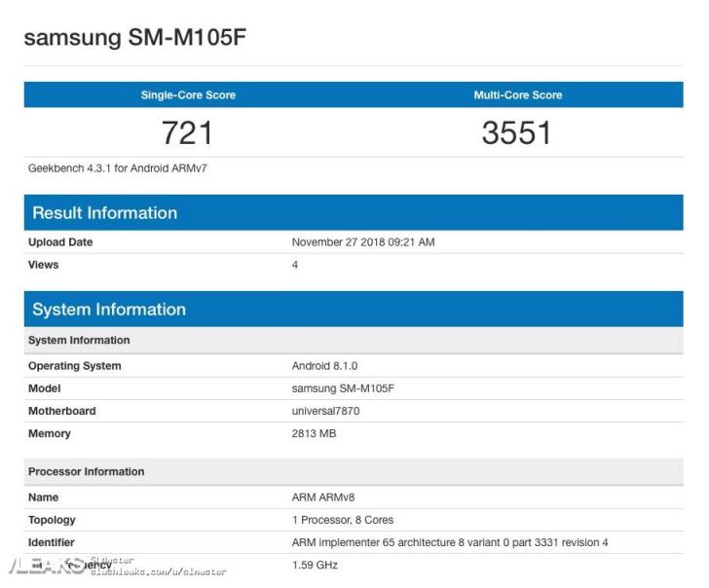709x588 pixels.
Task: Click the samsung SM-M105F model value
Action: coord(343,388)
